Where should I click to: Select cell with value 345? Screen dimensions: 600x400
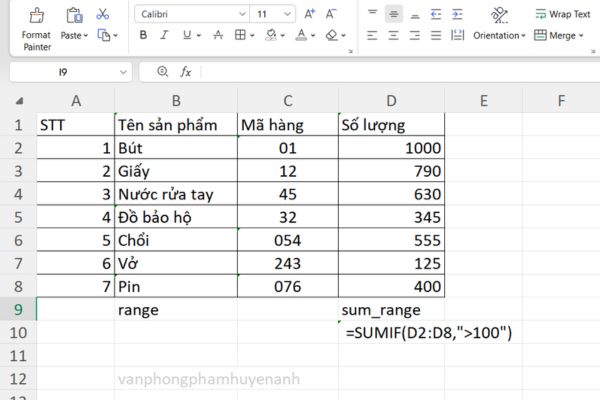point(391,217)
